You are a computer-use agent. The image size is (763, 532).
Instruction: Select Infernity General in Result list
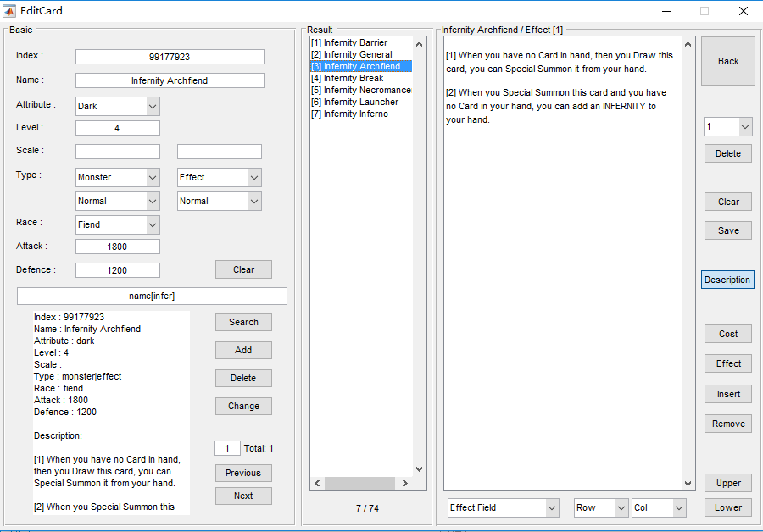(361, 54)
